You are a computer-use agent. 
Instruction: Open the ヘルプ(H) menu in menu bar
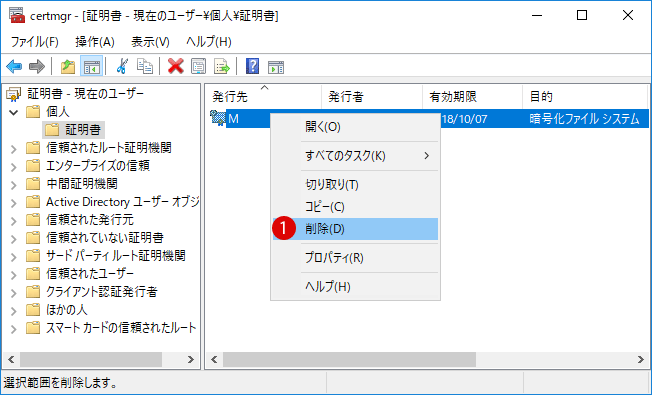[x=208, y=42]
